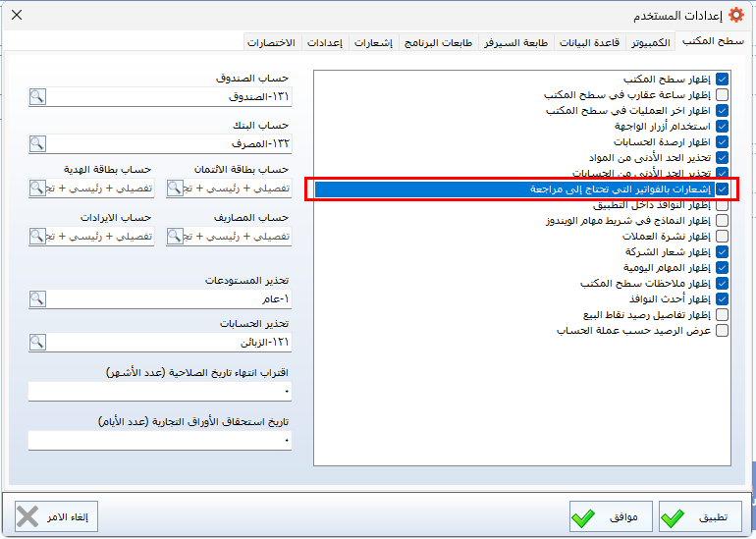
Task: Click the search icon beside حساب الصندوق
Action: click(x=37, y=96)
